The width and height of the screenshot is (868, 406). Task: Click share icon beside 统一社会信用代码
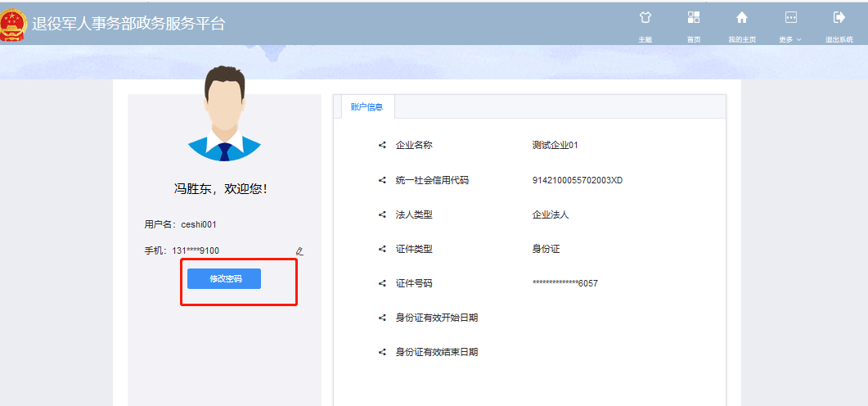point(382,180)
